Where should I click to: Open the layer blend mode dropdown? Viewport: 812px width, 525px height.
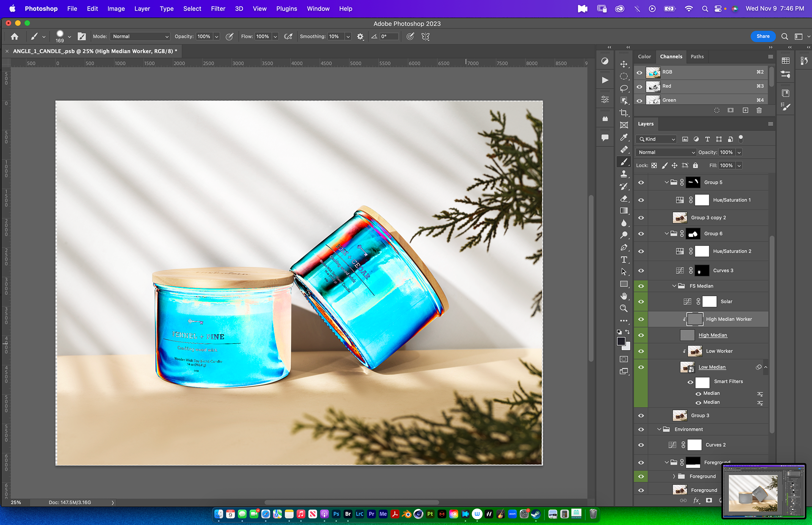tap(666, 152)
